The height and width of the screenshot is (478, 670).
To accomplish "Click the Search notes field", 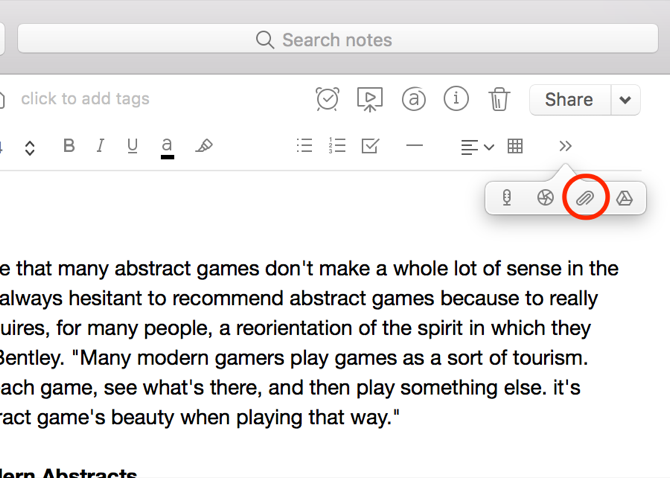I will [x=338, y=39].
